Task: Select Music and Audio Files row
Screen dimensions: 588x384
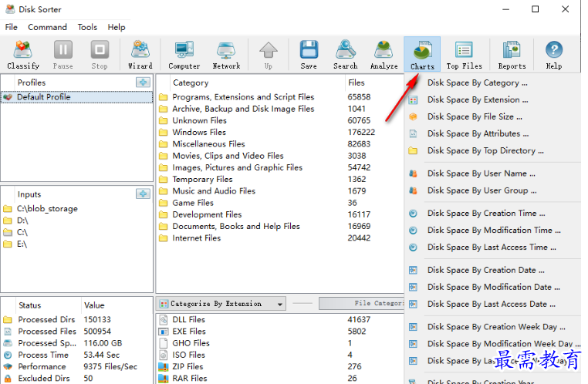Action: [280, 191]
